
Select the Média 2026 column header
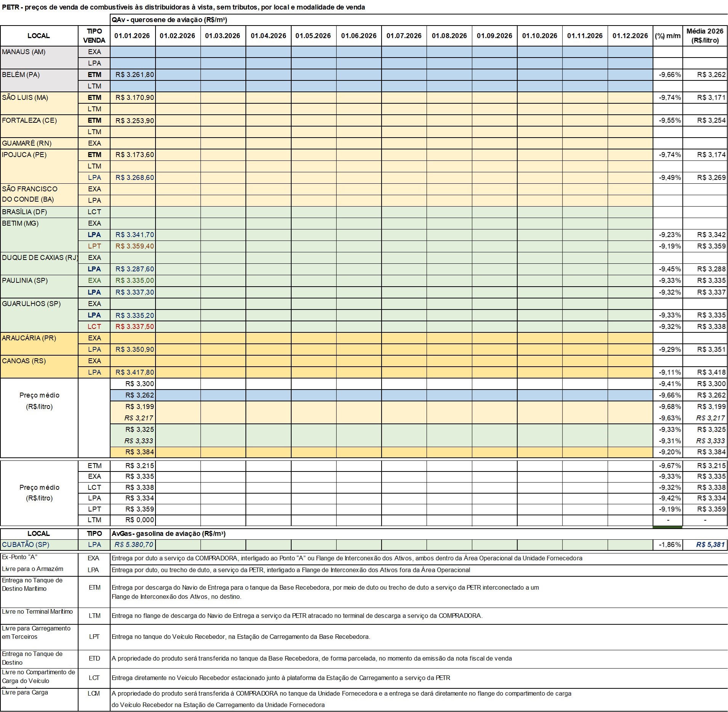(x=705, y=36)
